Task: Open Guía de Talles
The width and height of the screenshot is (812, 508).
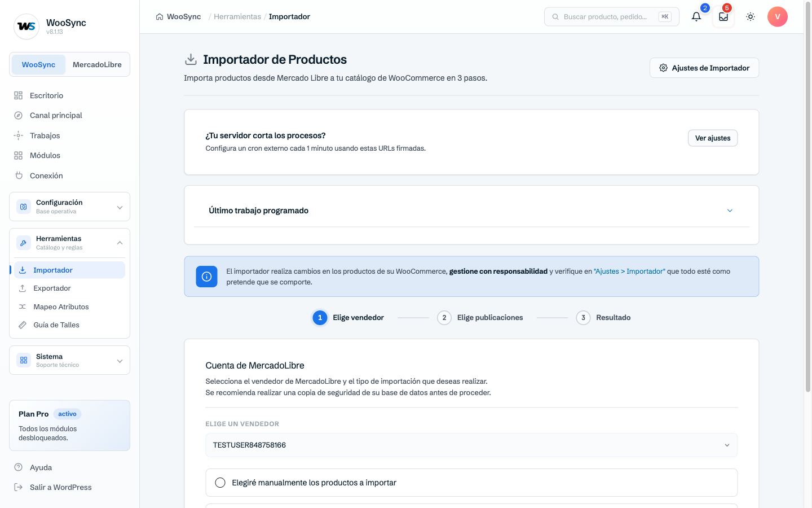Action: (x=69, y=325)
